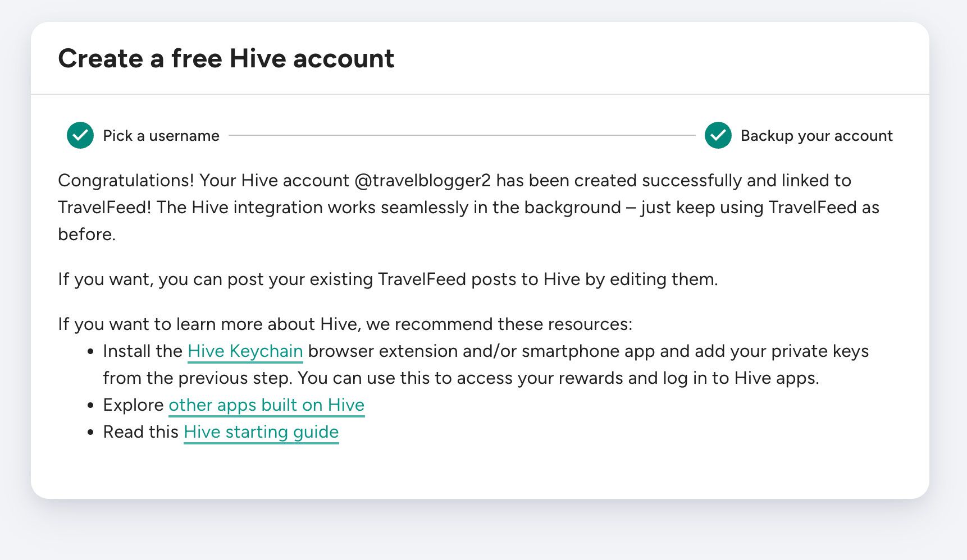967x560 pixels.
Task: Click the progress line between the two steps
Action: coord(462,135)
